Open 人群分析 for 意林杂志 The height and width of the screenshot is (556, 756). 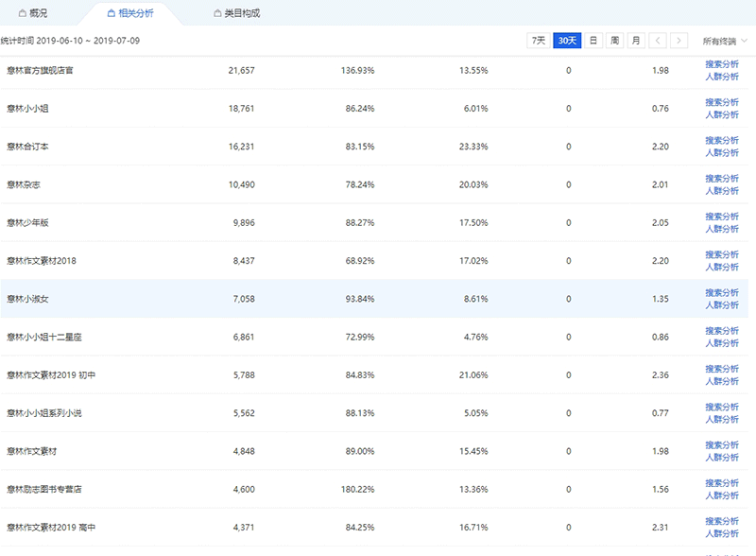coord(722,191)
